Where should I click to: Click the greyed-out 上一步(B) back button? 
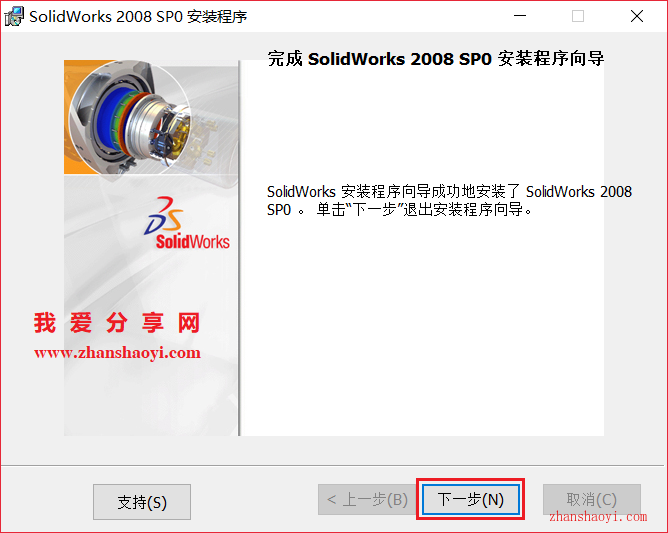[367, 499]
